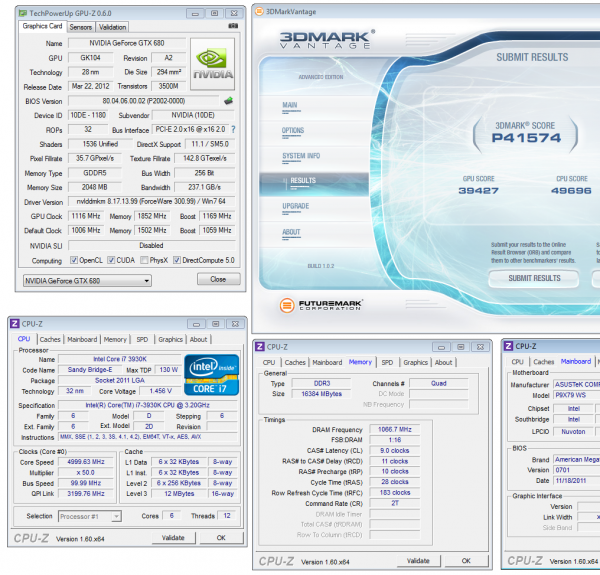Open Mainboard tab in the Core i7 CPU-Z window
Screen dimensions: 600x575
click(x=82, y=339)
